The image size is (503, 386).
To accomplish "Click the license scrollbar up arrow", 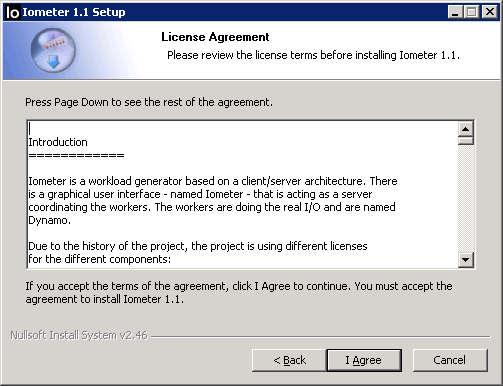I will [466, 129].
